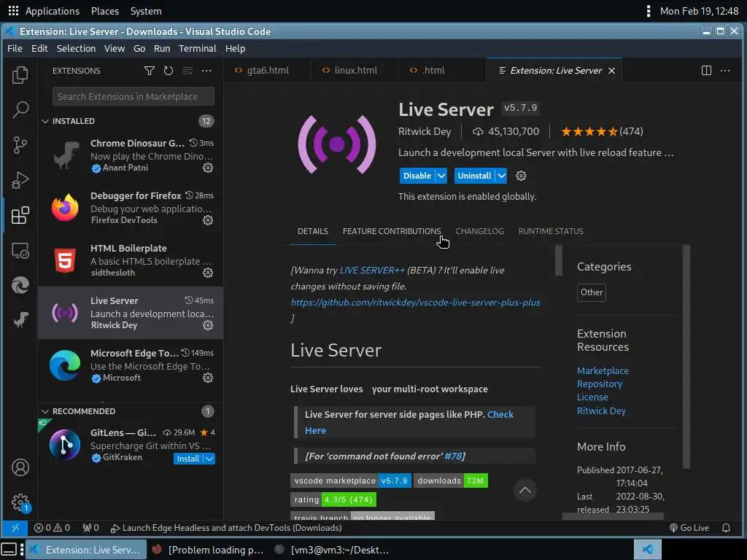The height and width of the screenshot is (560, 747).
Task: Open GitLens Install dropdown arrow
Action: click(209, 459)
